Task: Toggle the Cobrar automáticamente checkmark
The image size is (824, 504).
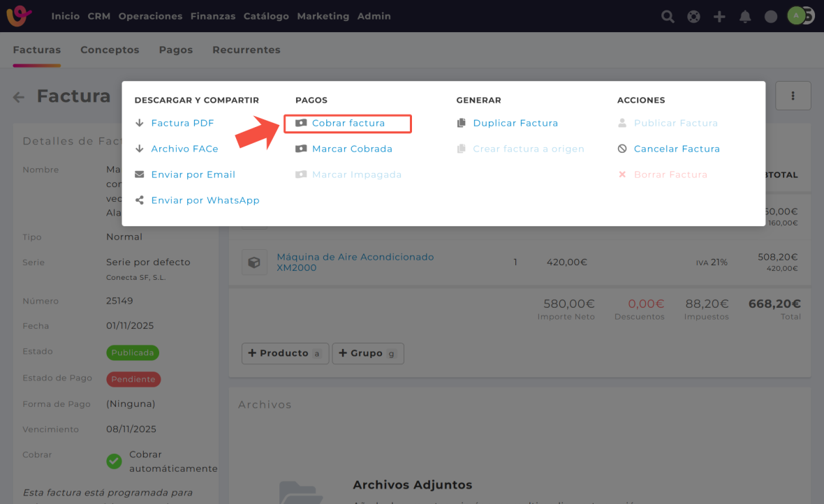Action: click(114, 461)
